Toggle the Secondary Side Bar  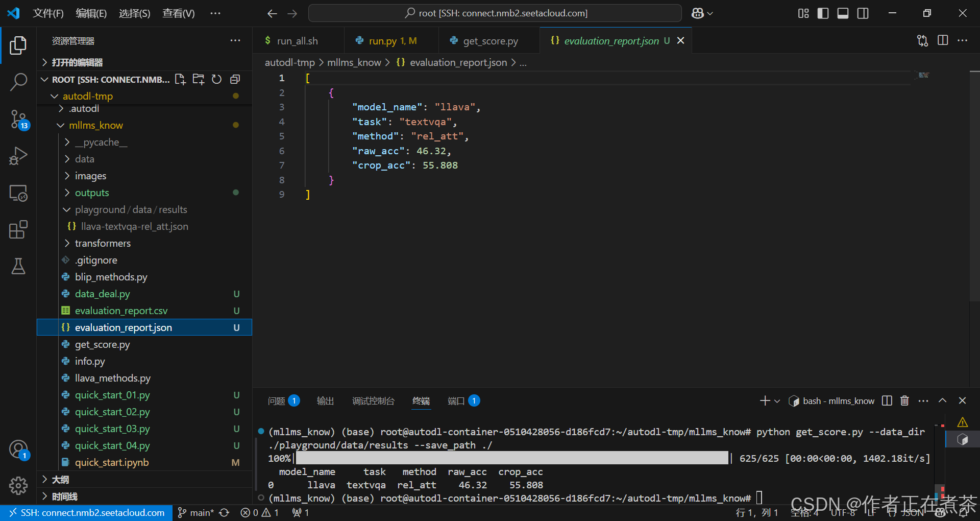[x=863, y=13]
